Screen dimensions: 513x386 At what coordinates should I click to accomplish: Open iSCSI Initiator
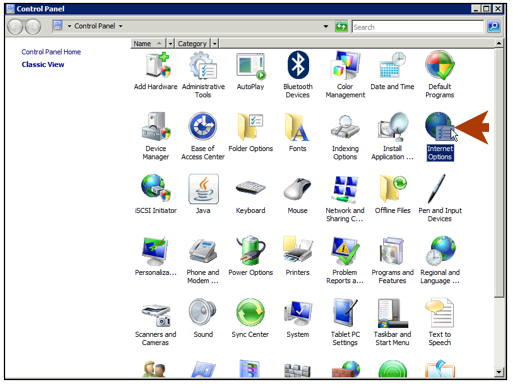[x=156, y=194]
